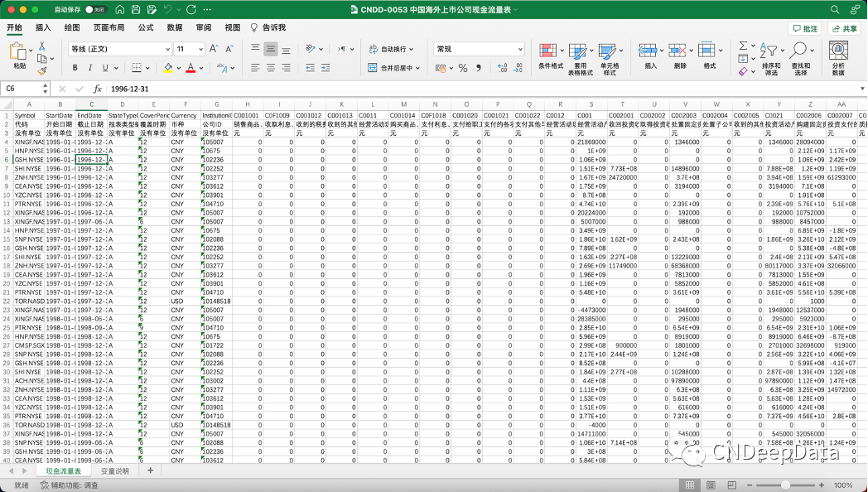The width and height of the screenshot is (868, 492).
Task: Click the Clear eraser icon
Action: coord(743,71)
